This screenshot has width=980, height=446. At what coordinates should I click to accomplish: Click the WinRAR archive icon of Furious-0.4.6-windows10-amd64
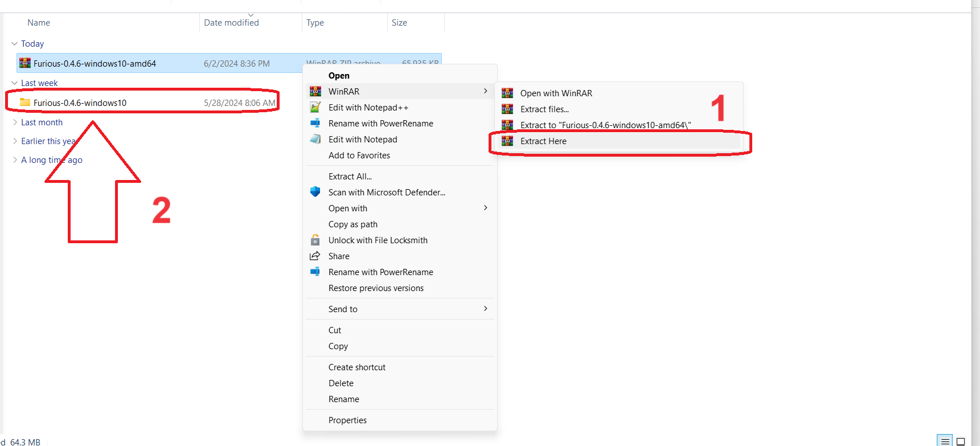tap(25, 63)
